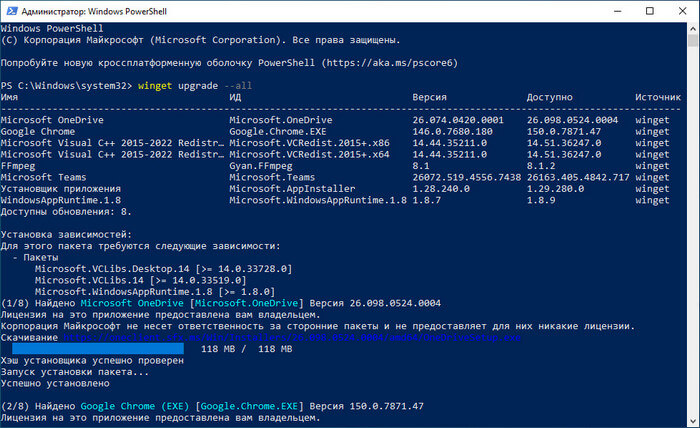Click 'FFmpeg' in the name column
The width and height of the screenshot is (700, 428).
tap(18, 166)
